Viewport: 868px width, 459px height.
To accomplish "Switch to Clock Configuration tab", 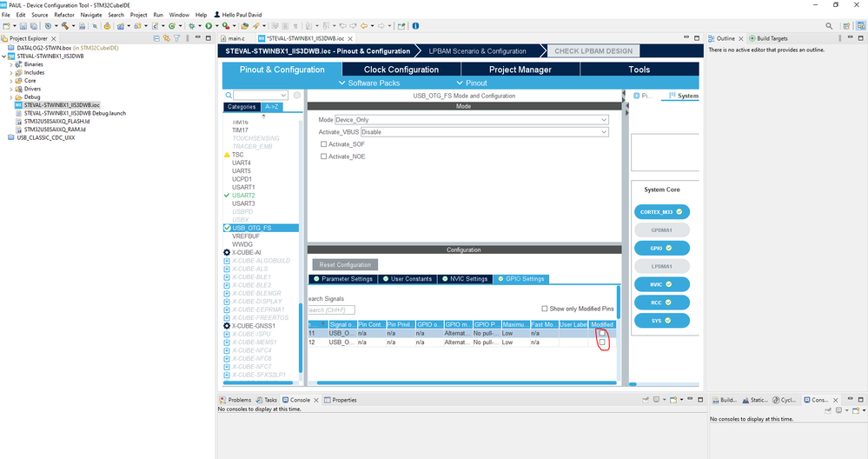I will tap(401, 70).
